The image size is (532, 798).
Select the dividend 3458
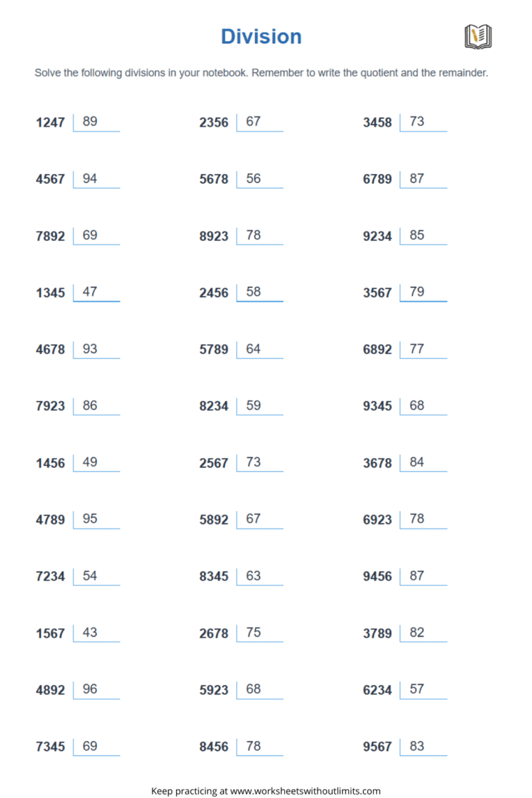377,123
